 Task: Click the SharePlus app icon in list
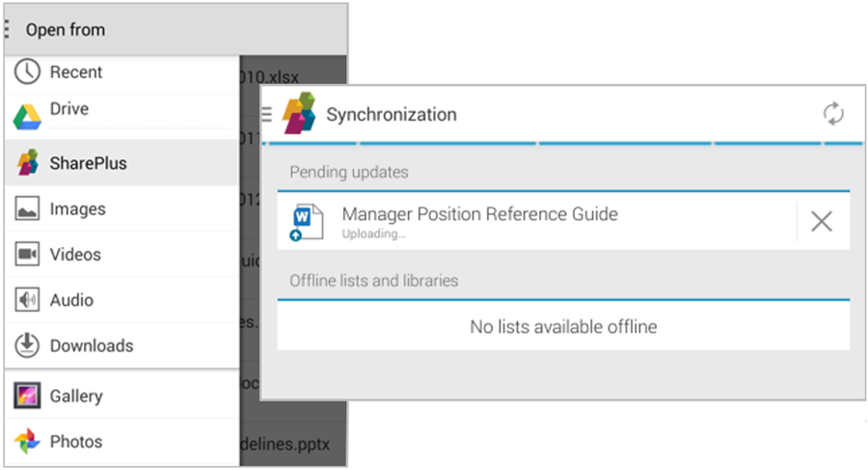(x=27, y=163)
